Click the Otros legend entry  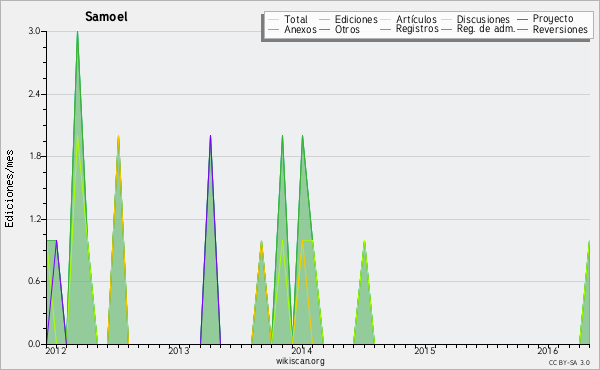339,29
